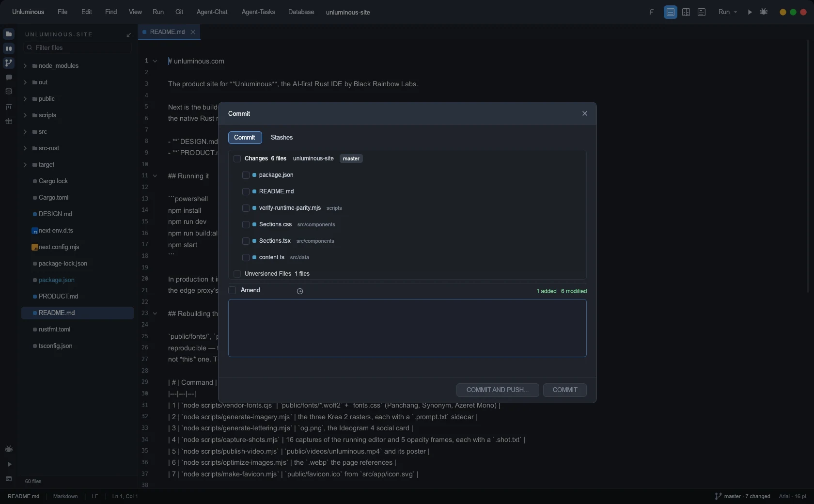Image resolution: width=814 pixels, height=504 pixels.
Task: Collapse the fold arrow on editor line 11
Action: (x=155, y=176)
